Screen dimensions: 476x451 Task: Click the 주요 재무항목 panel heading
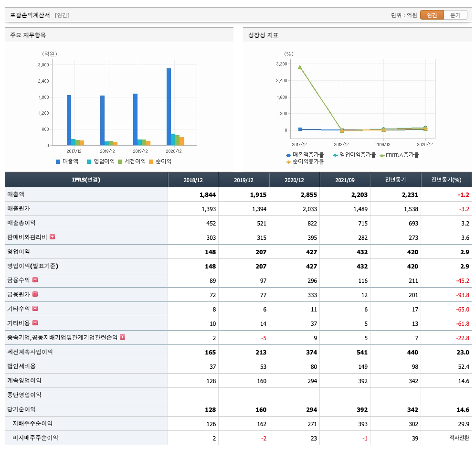click(28, 35)
